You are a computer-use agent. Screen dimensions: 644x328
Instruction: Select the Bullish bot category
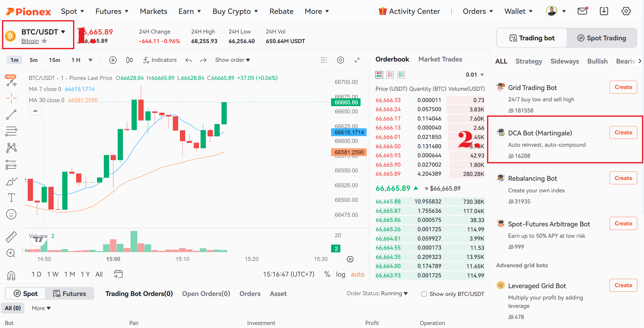coord(597,61)
